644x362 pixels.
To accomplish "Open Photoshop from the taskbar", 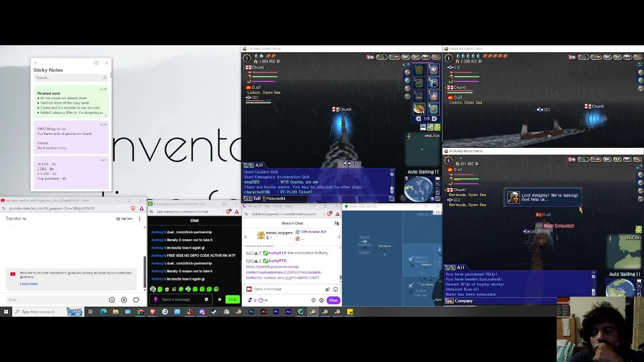I will pos(251,312).
